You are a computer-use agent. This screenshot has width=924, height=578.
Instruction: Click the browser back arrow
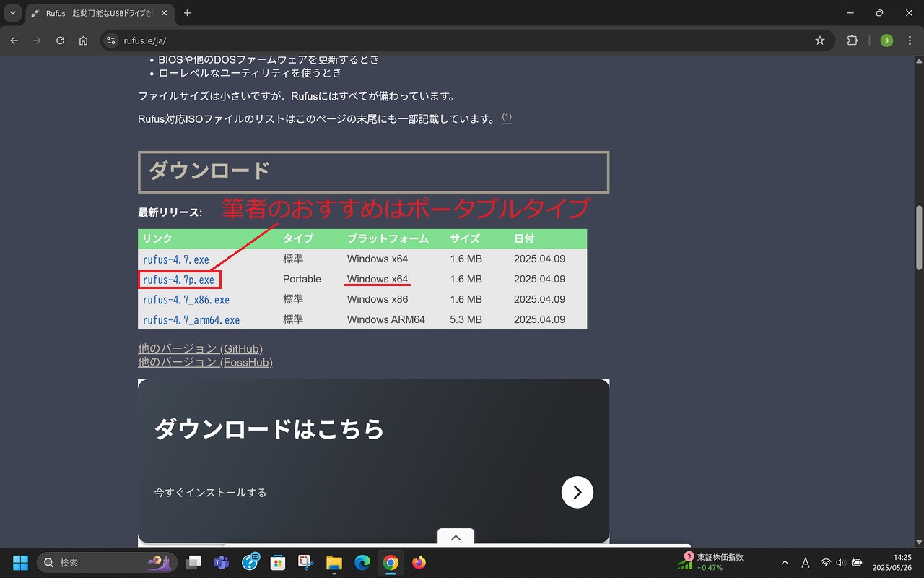14,40
